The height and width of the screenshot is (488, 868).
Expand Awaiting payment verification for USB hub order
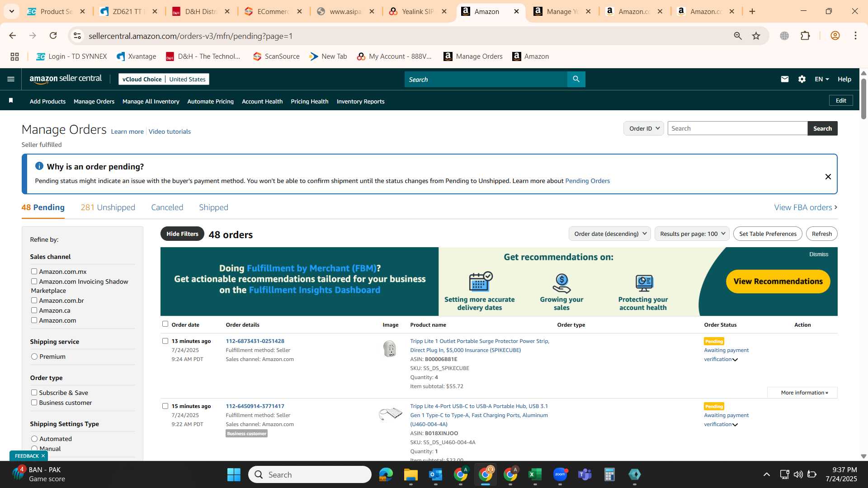(735, 425)
